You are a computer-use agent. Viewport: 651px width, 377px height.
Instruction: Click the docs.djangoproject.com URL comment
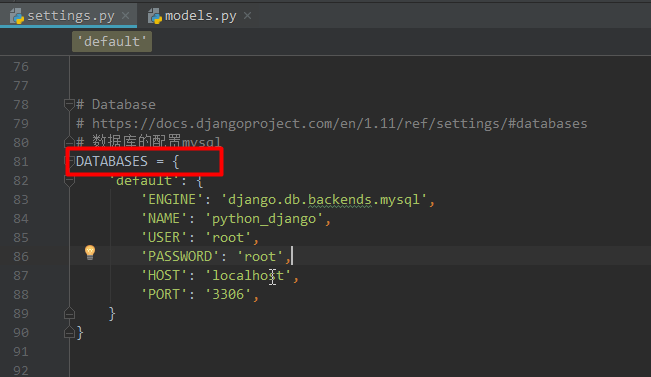coord(332,124)
